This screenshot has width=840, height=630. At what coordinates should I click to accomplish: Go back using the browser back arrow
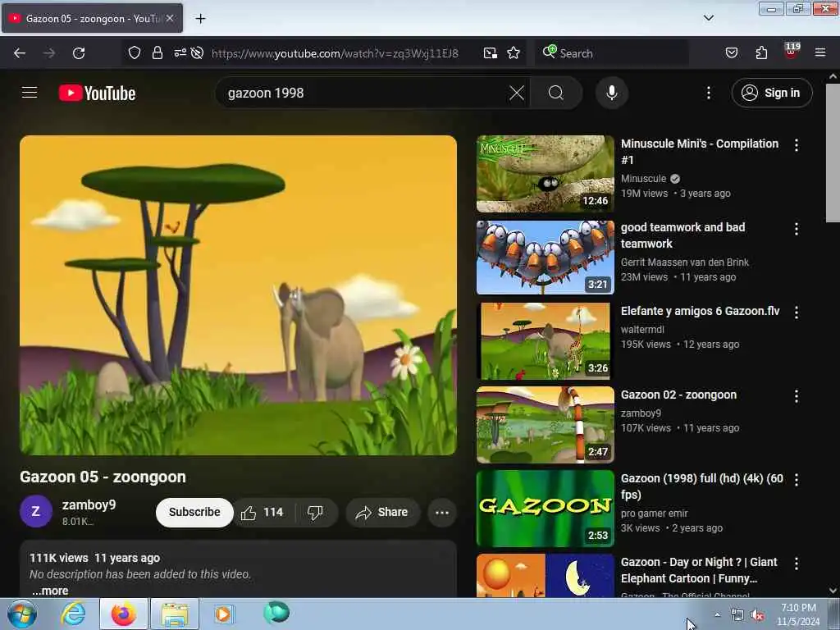click(20, 53)
